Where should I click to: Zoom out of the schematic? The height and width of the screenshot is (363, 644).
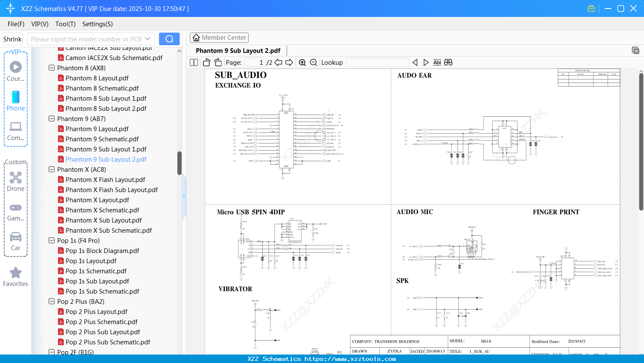click(313, 62)
